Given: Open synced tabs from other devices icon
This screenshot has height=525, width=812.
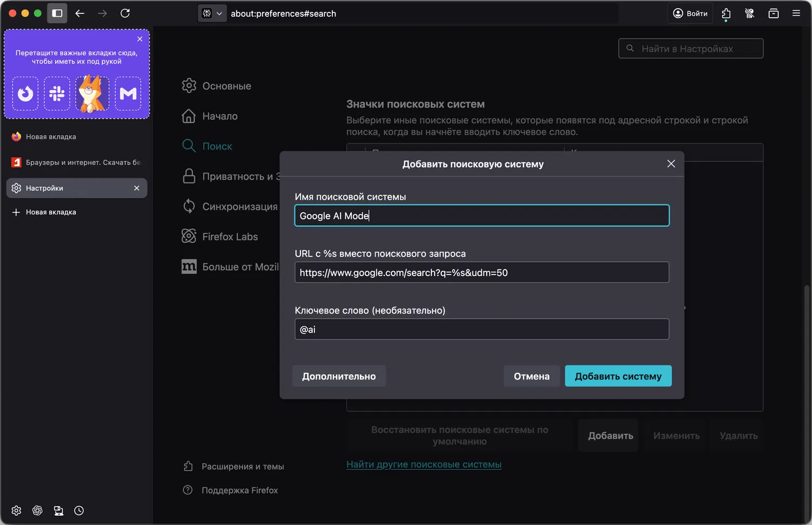Looking at the screenshot, I should (58, 510).
